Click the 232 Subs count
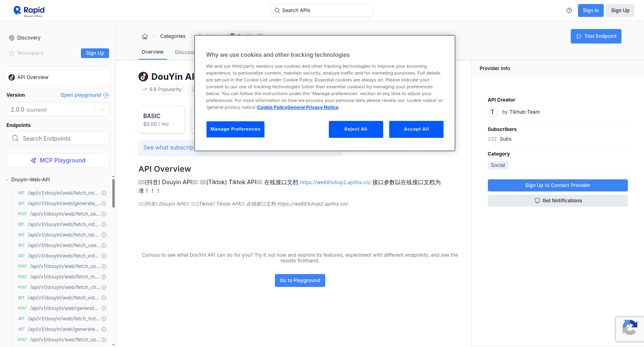 coord(500,139)
